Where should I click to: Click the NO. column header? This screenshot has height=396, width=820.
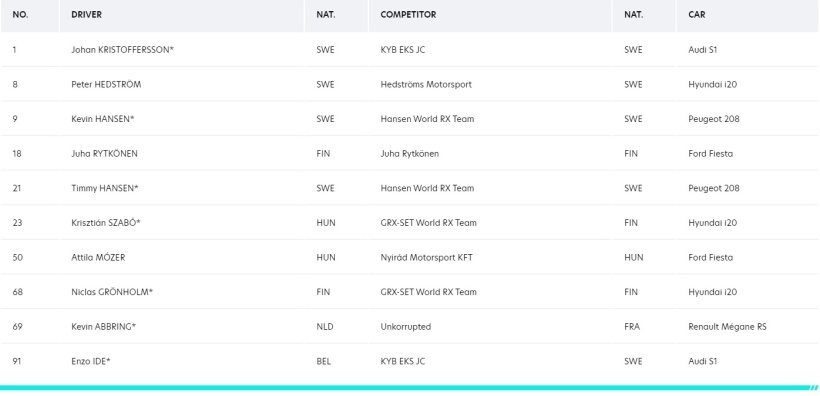20,15
